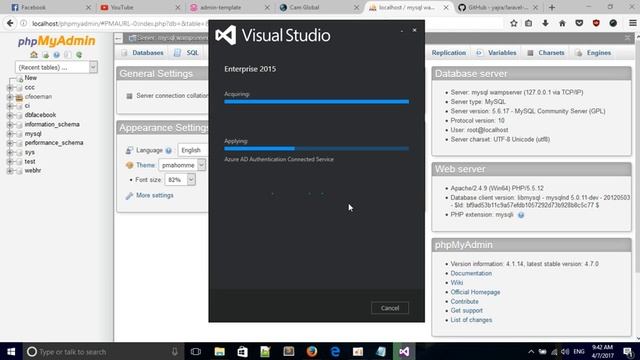
Task: Open the Contribute link
Action: tap(464, 302)
